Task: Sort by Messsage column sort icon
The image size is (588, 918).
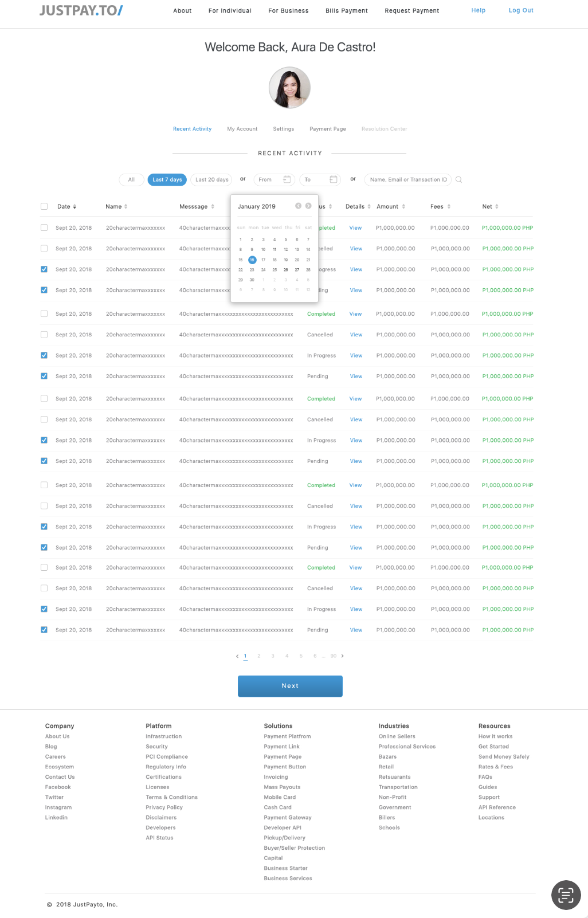Action: (x=213, y=206)
